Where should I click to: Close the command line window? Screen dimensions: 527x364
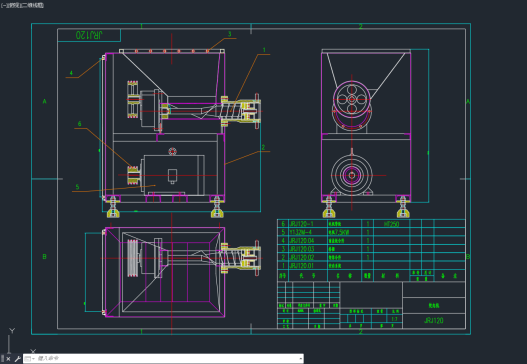pos(8,359)
